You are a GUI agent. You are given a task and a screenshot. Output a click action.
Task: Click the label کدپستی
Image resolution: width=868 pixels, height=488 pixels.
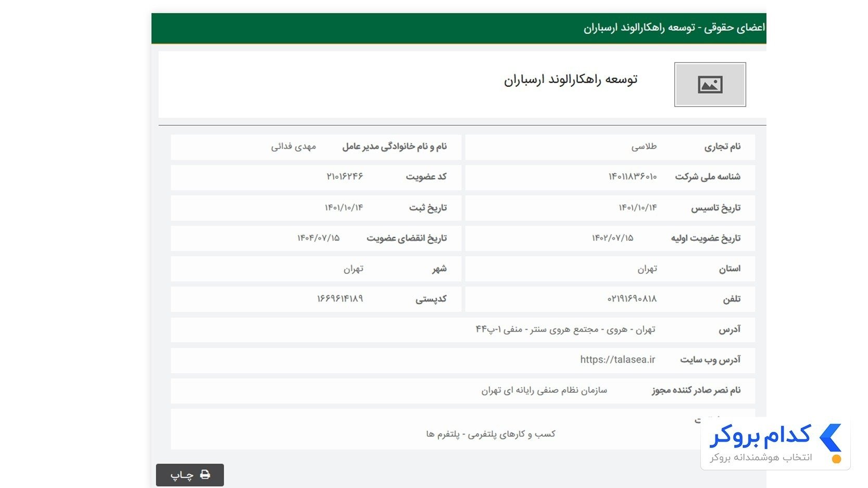click(431, 299)
